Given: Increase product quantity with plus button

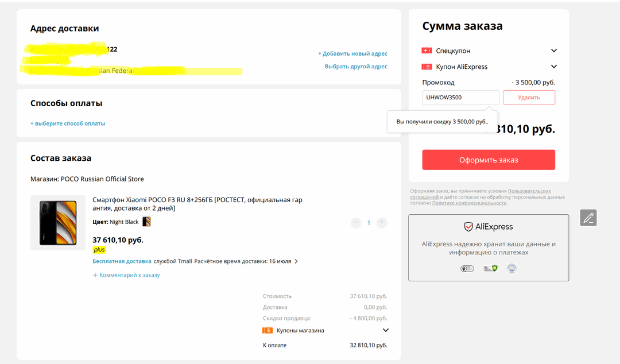Looking at the screenshot, I should coord(382,223).
